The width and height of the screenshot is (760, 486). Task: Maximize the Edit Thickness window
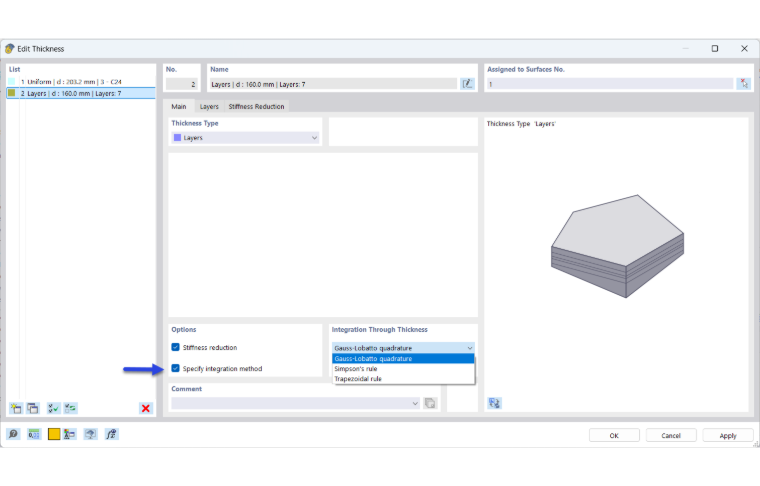[x=714, y=48]
